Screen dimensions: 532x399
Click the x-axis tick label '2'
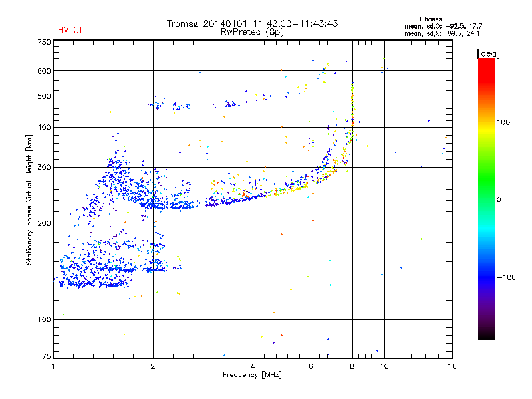(x=153, y=366)
